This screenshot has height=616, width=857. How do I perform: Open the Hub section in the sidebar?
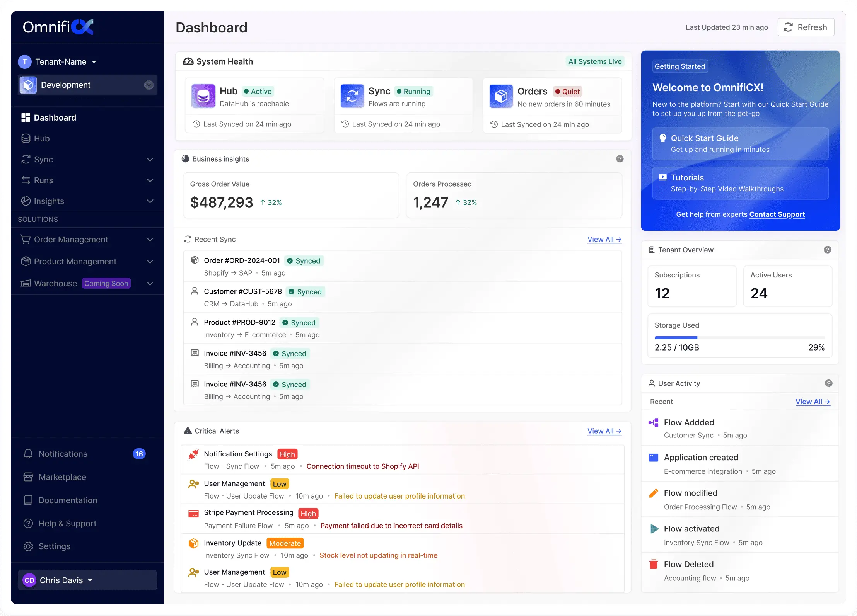[x=41, y=138]
